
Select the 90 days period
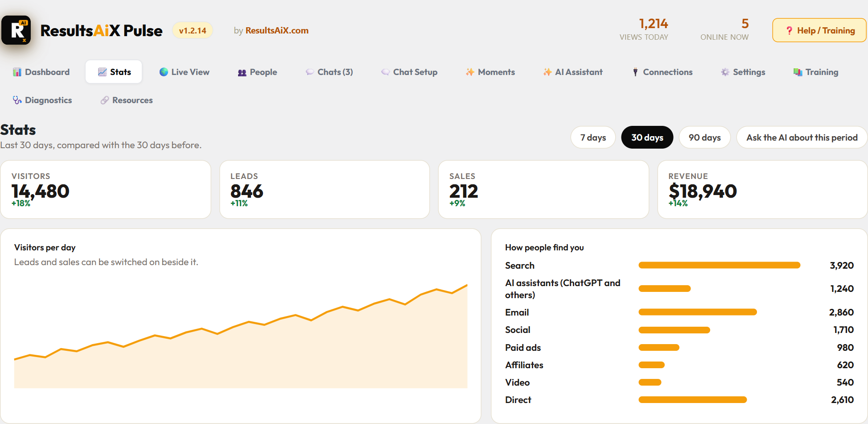704,137
